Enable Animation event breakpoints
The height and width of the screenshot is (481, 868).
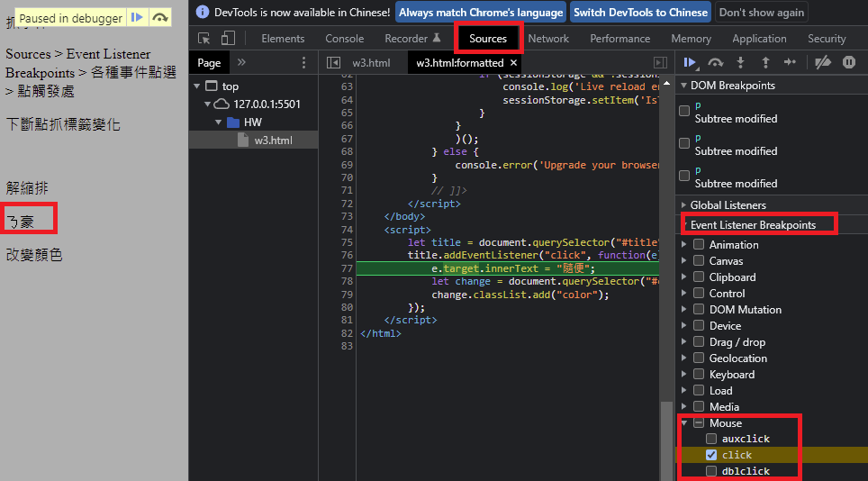tap(699, 244)
